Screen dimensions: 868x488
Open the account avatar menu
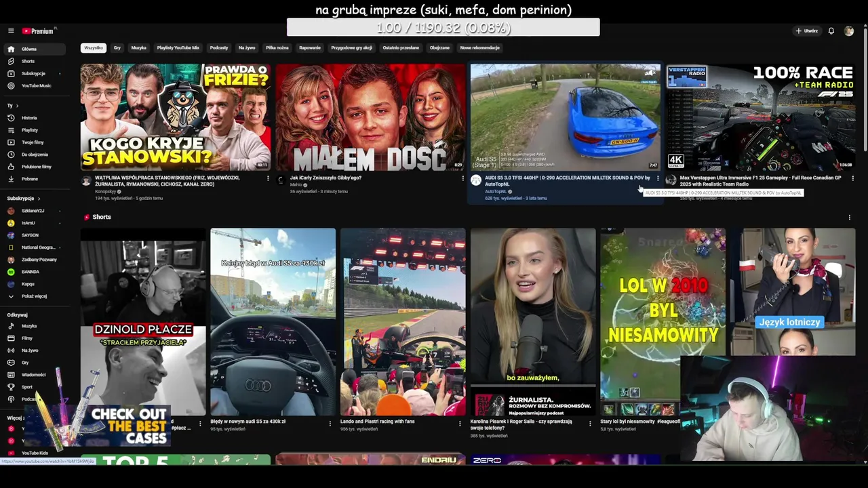pos(848,31)
